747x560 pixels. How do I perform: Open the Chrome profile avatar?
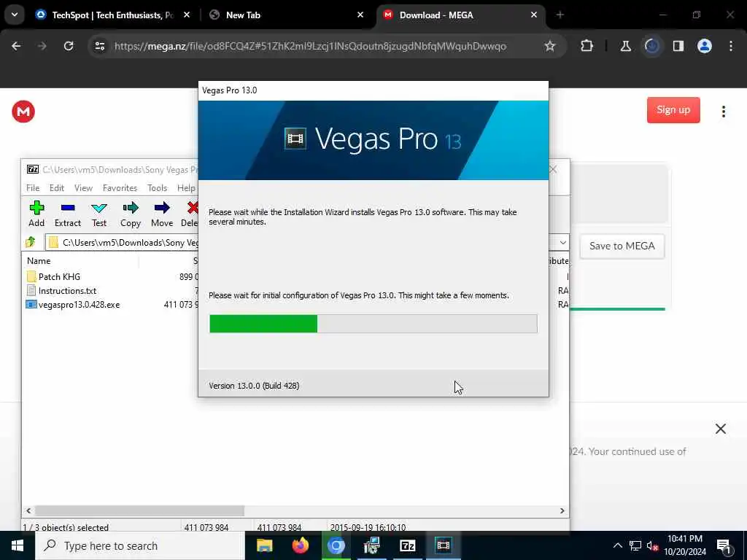pyautogui.click(x=705, y=46)
